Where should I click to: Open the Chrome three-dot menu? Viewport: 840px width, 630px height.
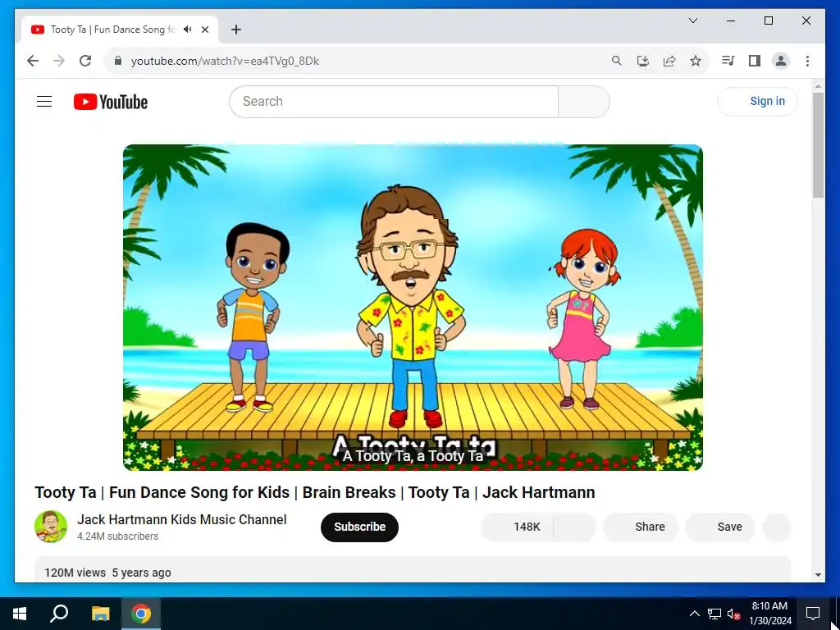pyautogui.click(x=807, y=61)
